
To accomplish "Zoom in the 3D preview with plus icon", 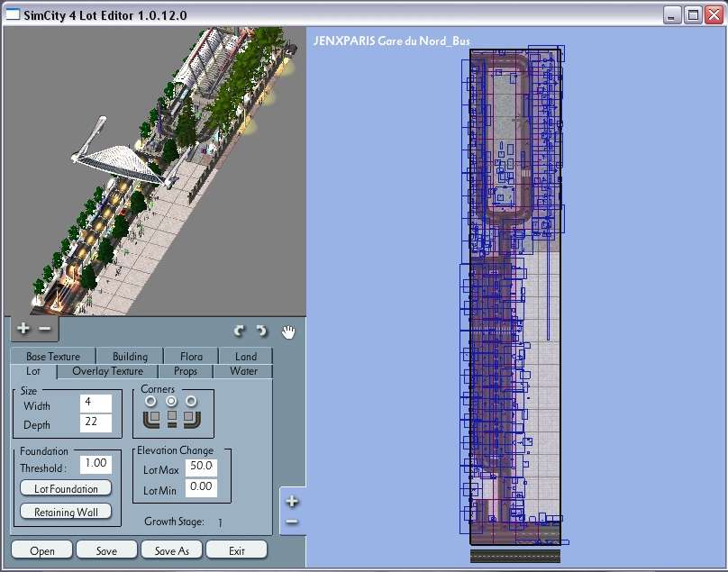I will pyautogui.click(x=23, y=328).
